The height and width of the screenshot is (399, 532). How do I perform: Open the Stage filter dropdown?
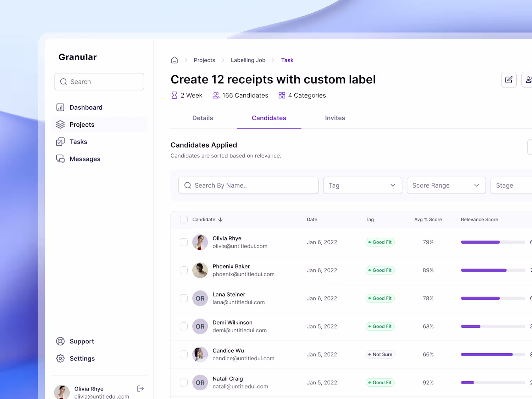tap(511, 185)
